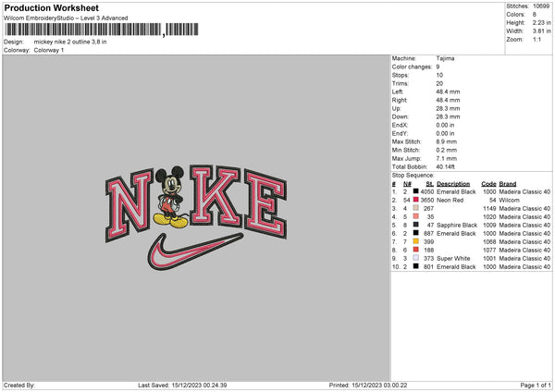Click the 'Stops:' label

tap(401, 76)
